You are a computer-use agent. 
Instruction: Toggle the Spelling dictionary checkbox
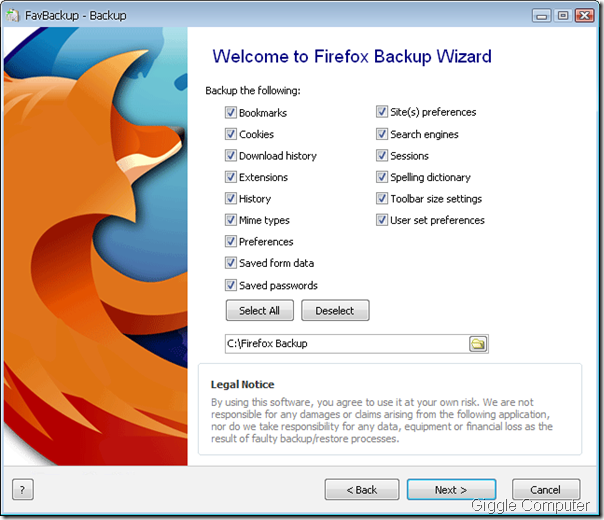tap(381, 177)
